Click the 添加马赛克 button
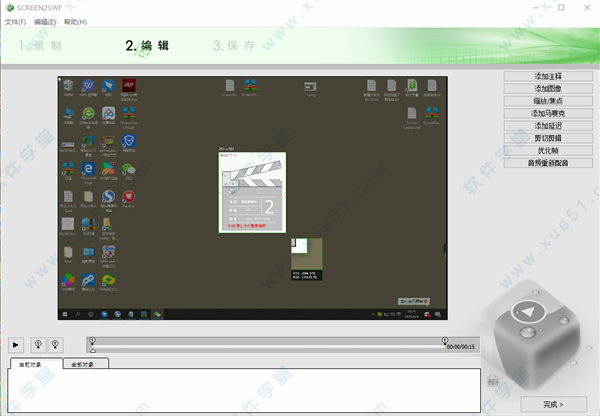Screen dimensions: 600x416 point(547,113)
